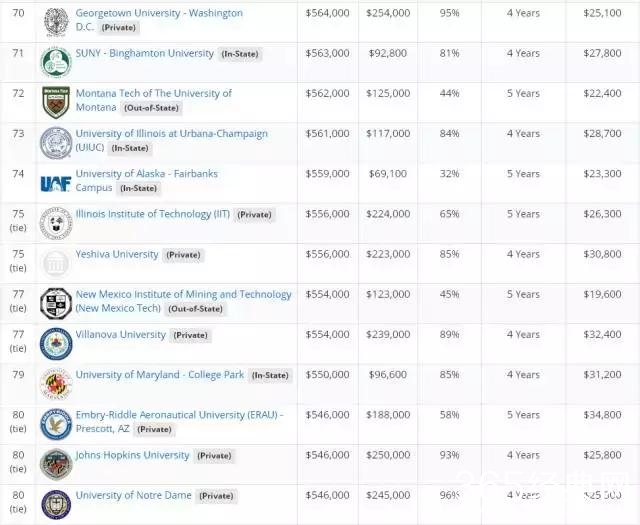The width and height of the screenshot is (640, 525).
Task: Click the University of Maryland crest logo
Action: pyautogui.click(x=55, y=384)
